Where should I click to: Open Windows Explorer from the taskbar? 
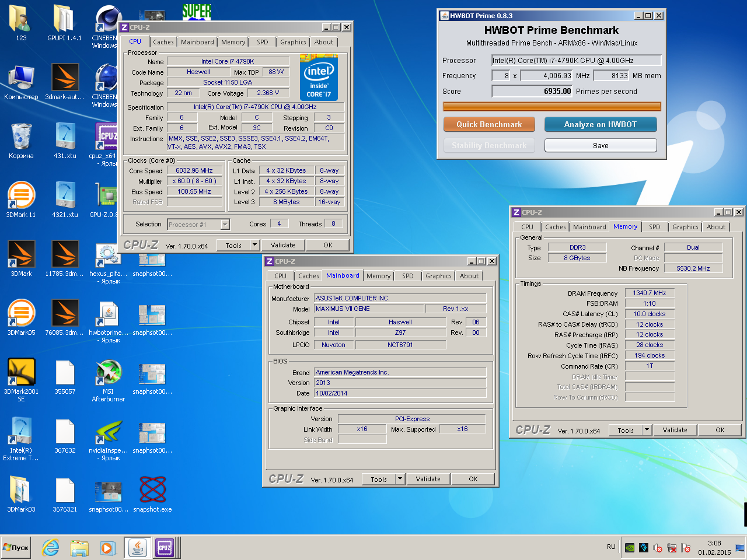coord(79,548)
